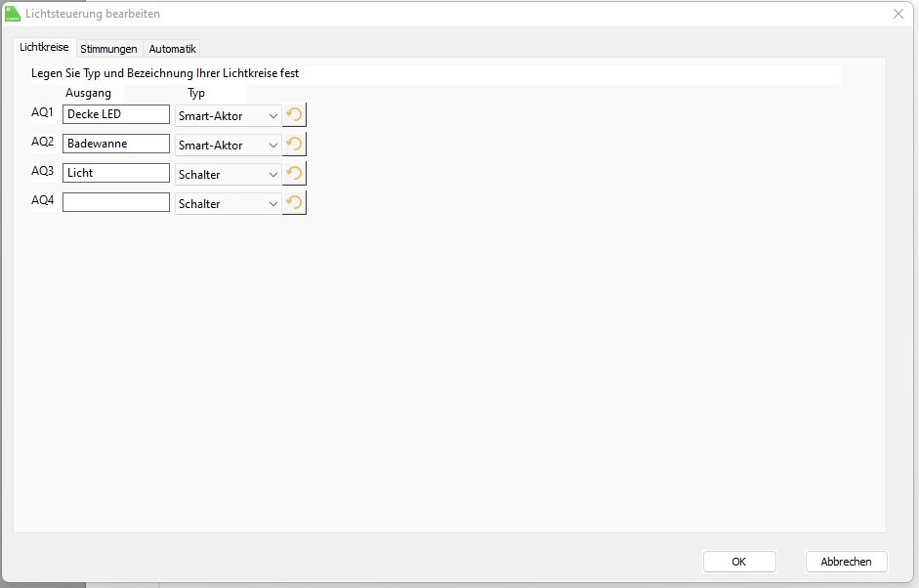Confirm with the OK button
The image size is (919, 588).
click(x=739, y=562)
